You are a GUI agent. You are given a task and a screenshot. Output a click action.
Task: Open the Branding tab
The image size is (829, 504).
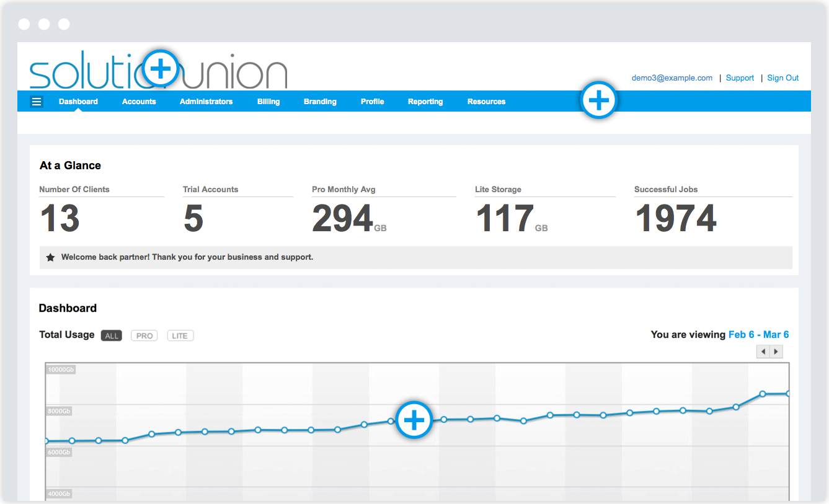click(x=320, y=102)
